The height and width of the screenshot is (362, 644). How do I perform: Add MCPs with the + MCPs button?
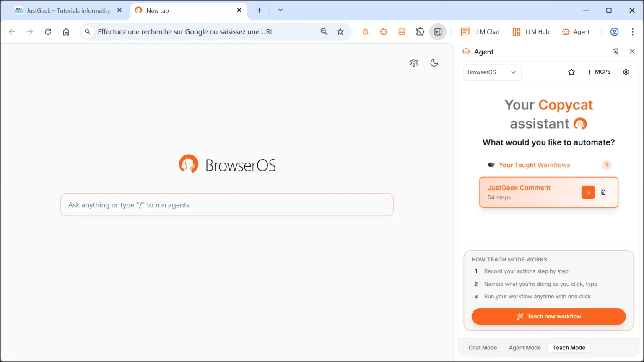coord(598,72)
